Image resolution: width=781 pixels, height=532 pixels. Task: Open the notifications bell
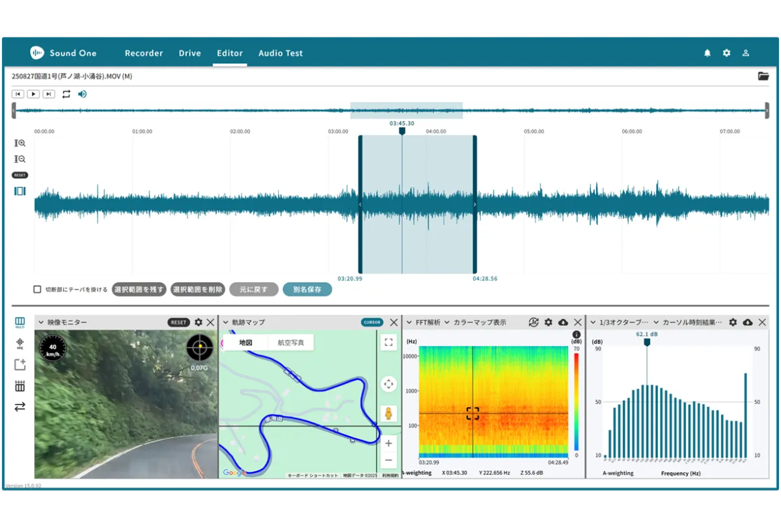(707, 53)
